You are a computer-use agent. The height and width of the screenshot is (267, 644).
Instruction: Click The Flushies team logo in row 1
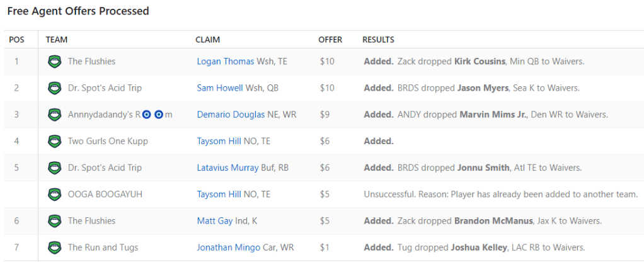click(54, 62)
